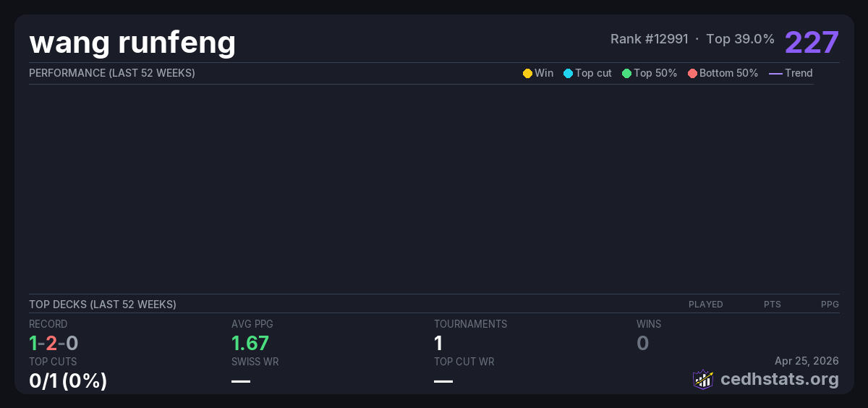Select the Top Decks (Last 52 Weeks) heading
The image size is (868, 408).
point(102,305)
